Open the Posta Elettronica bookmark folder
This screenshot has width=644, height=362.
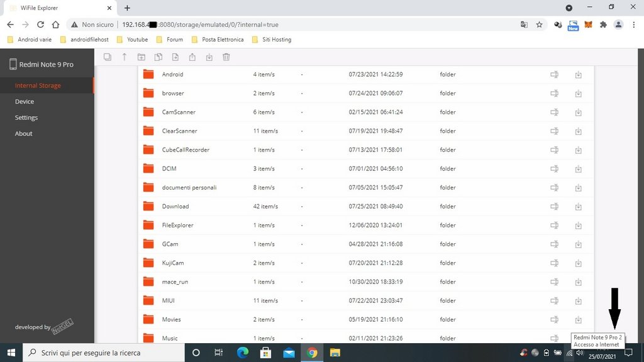click(x=218, y=40)
